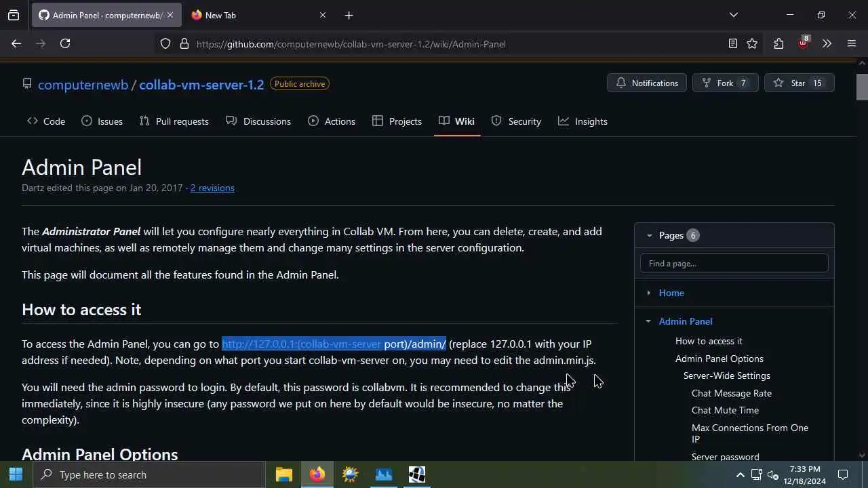Image resolution: width=868 pixels, height=488 pixels.
Task: Open the sun-gear app in taskbar
Action: pos(351,474)
